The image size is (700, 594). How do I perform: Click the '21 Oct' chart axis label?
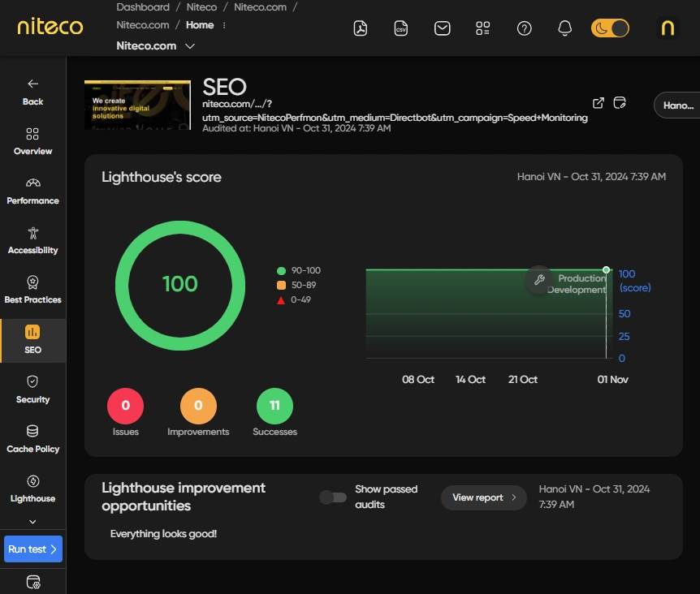pos(523,380)
